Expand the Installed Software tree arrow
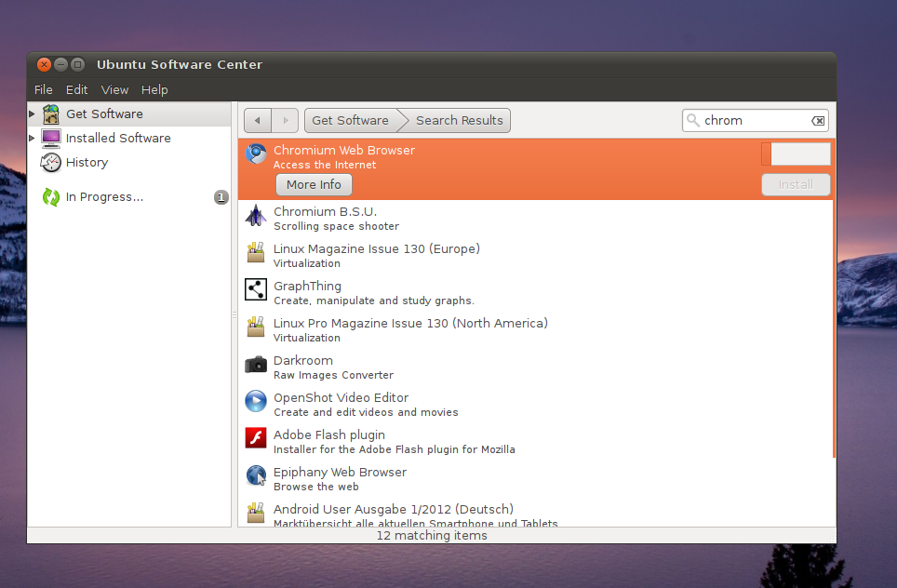The image size is (897, 588). click(x=32, y=138)
